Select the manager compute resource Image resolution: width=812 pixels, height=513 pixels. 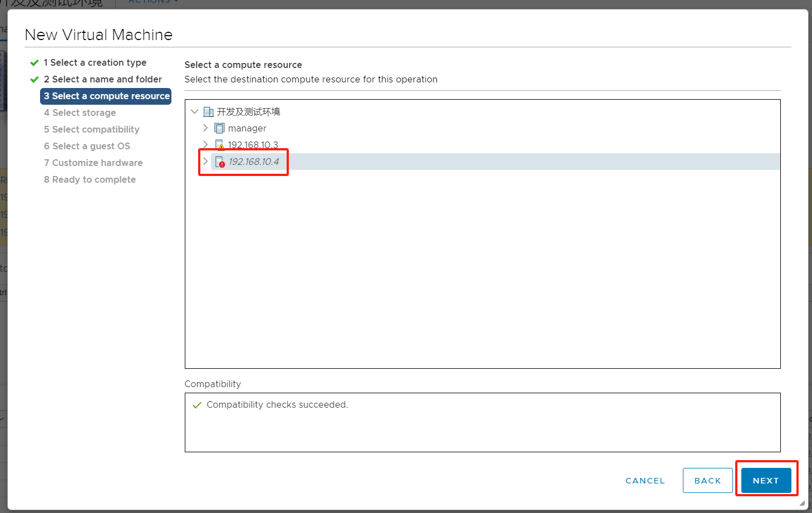click(x=247, y=128)
